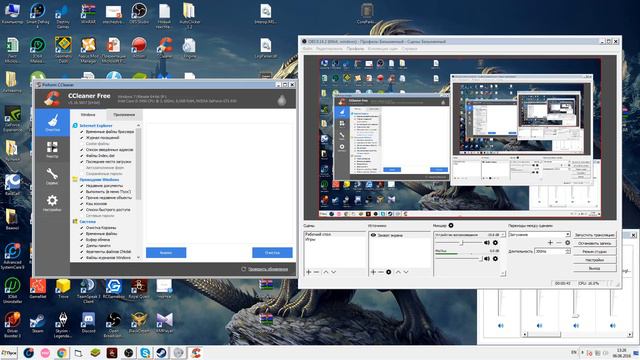This screenshot has width=640, height=360.
Task: Open the Справка menu in OBS
Action: pos(409,49)
